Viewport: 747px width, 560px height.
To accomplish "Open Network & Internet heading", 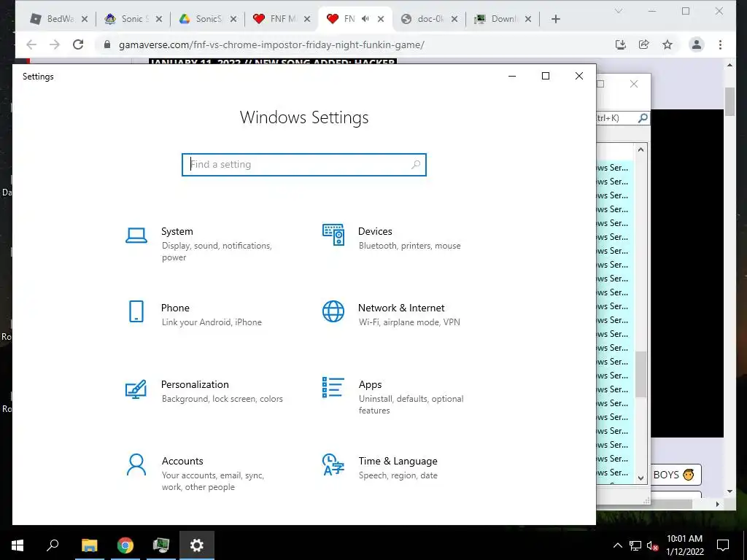I will (x=401, y=308).
